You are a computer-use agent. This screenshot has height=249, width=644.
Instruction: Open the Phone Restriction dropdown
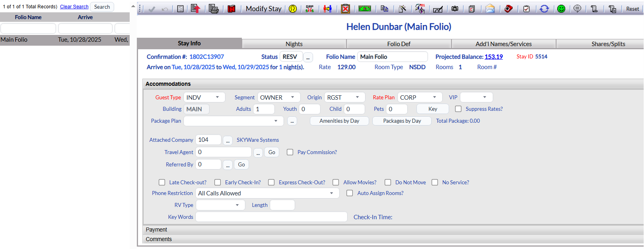267,193
